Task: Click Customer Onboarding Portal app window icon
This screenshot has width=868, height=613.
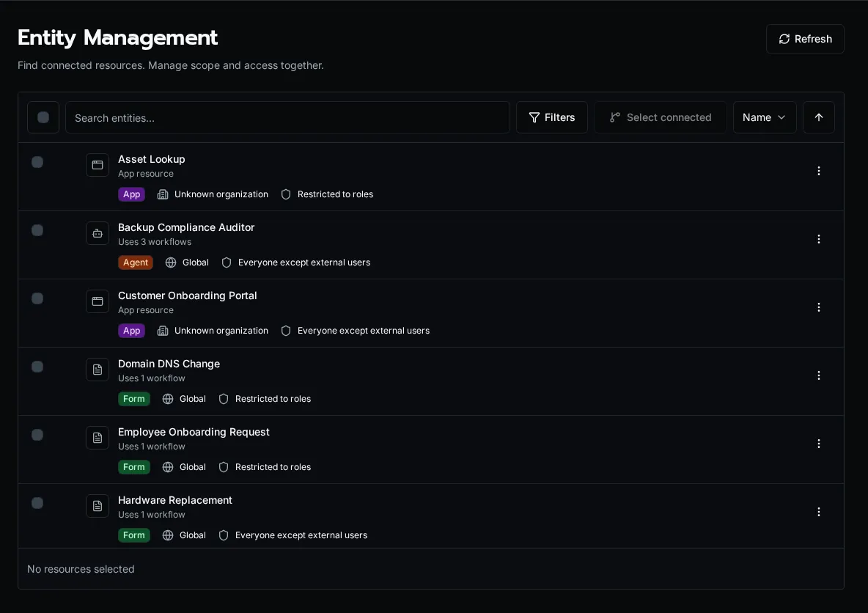Action: coord(98,301)
